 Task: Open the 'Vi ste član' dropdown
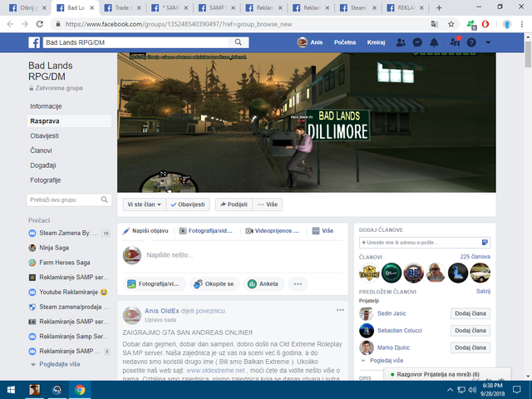coord(144,204)
